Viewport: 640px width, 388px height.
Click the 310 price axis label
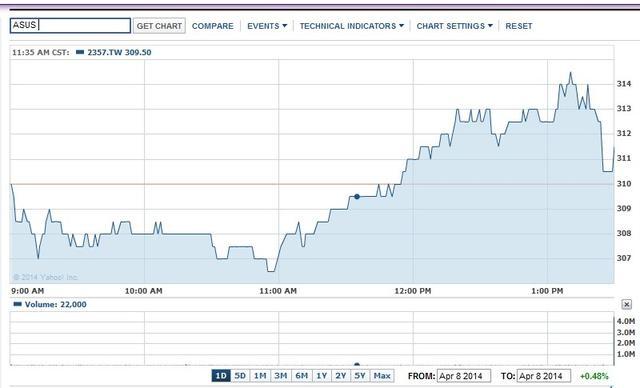[624, 184]
